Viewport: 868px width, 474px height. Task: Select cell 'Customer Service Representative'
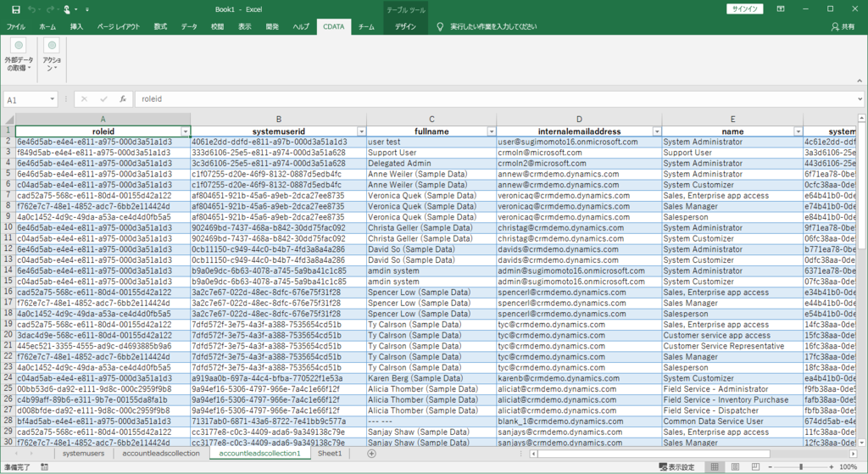click(x=732, y=346)
